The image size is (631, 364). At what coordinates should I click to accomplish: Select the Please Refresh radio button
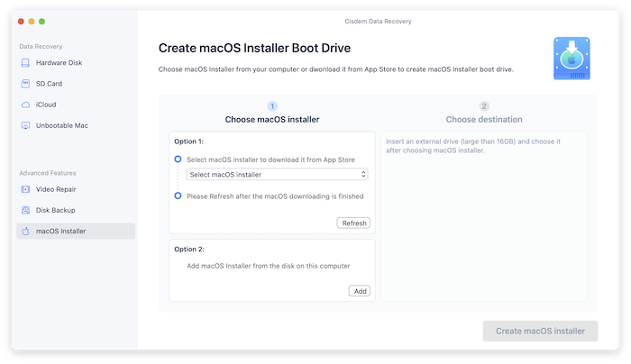point(178,196)
